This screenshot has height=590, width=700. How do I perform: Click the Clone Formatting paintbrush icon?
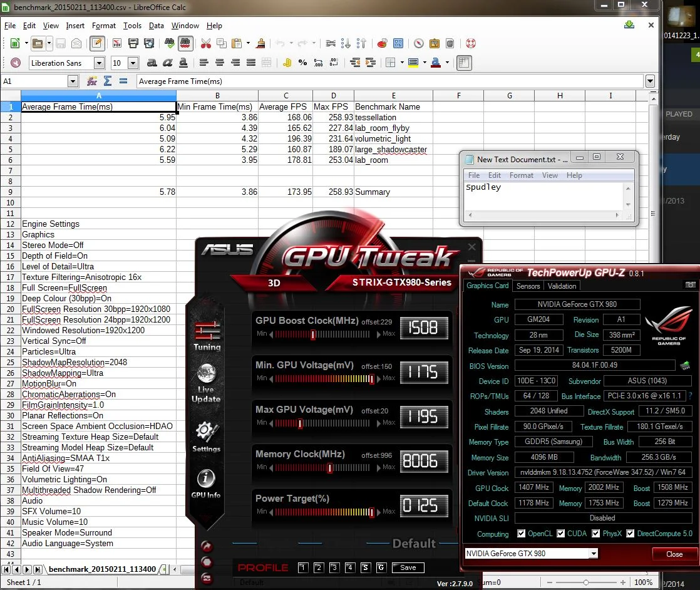pyautogui.click(x=260, y=43)
